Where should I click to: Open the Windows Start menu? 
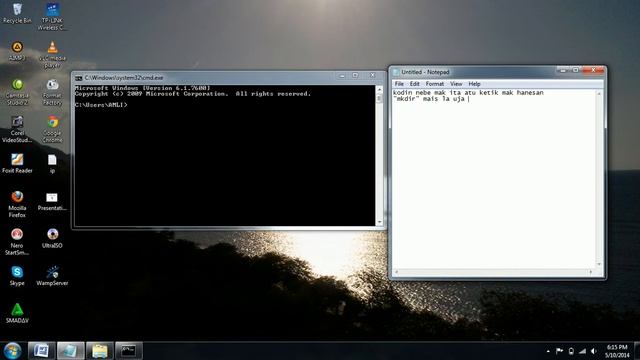[12, 351]
